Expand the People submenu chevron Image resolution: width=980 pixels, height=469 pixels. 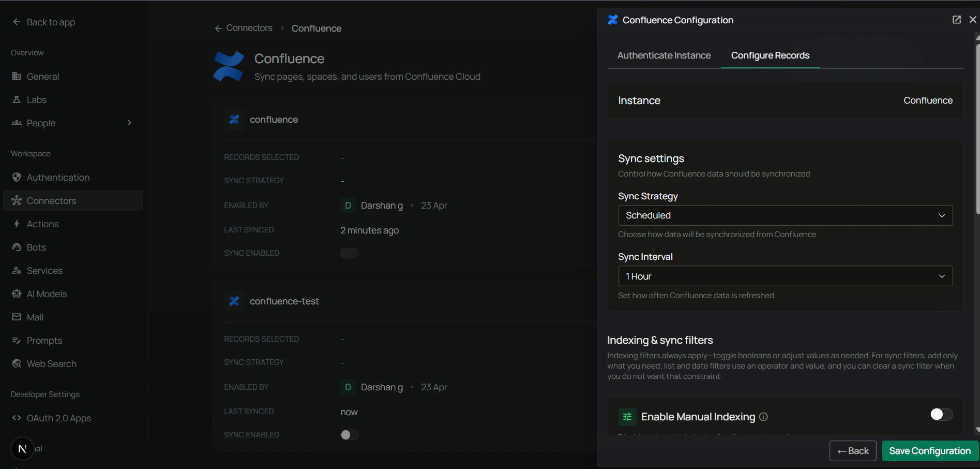point(129,123)
